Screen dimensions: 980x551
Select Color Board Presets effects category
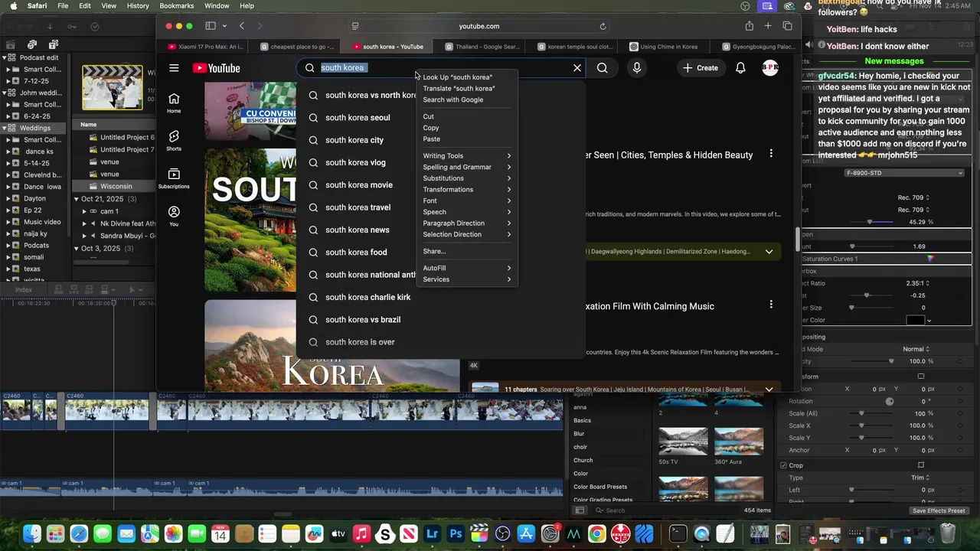[600, 487]
